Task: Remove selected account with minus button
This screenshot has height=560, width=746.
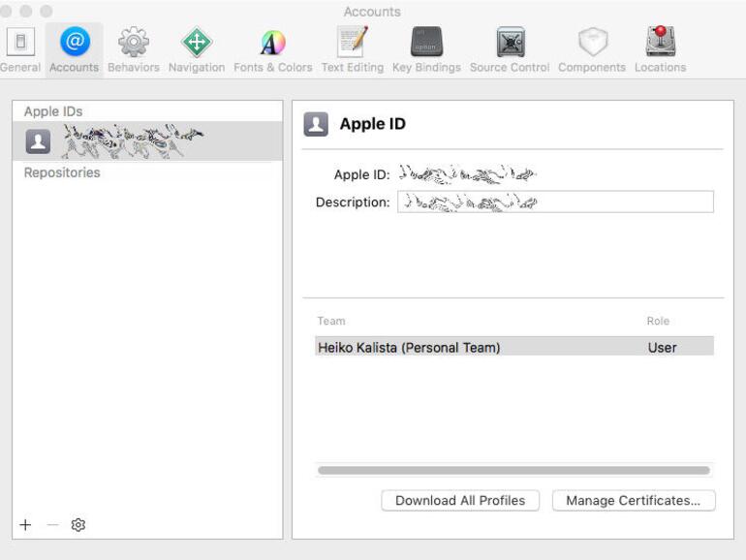Action: click(x=53, y=525)
